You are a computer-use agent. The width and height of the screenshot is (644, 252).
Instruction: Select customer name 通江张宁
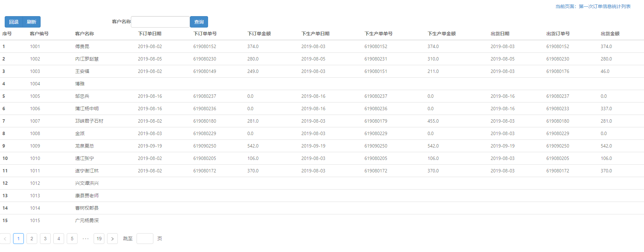[x=85, y=158]
